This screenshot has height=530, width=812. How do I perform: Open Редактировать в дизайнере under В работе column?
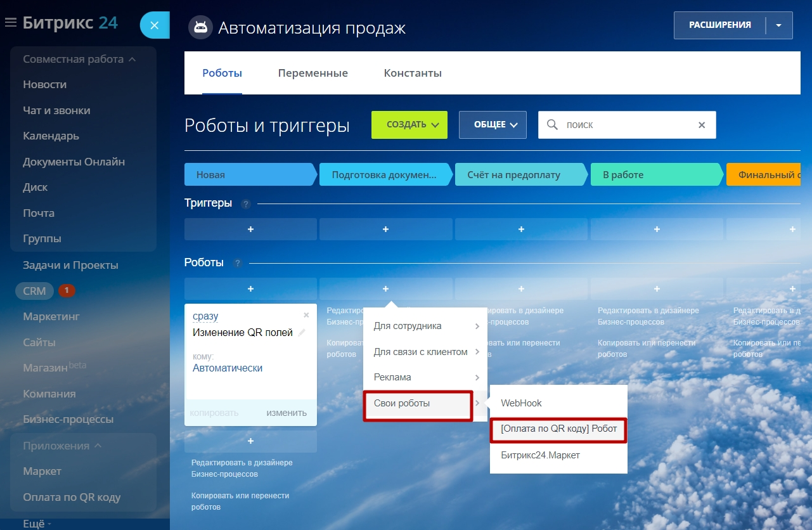[x=648, y=316]
